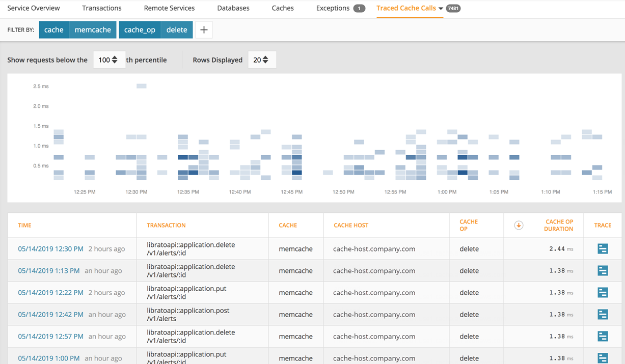The image size is (625, 364).
Task: Toggle the cache_op filter chip
Action: point(140,30)
